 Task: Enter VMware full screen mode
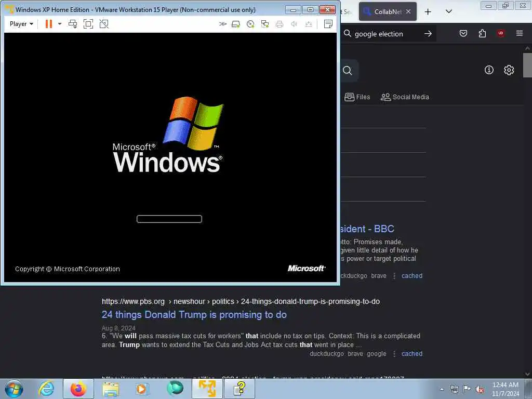(88, 24)
